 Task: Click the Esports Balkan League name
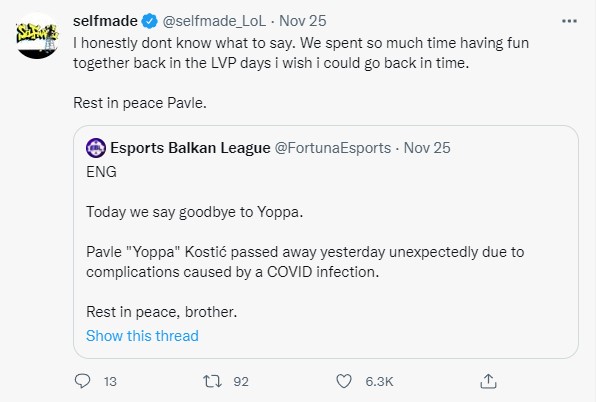click(190, 147)
